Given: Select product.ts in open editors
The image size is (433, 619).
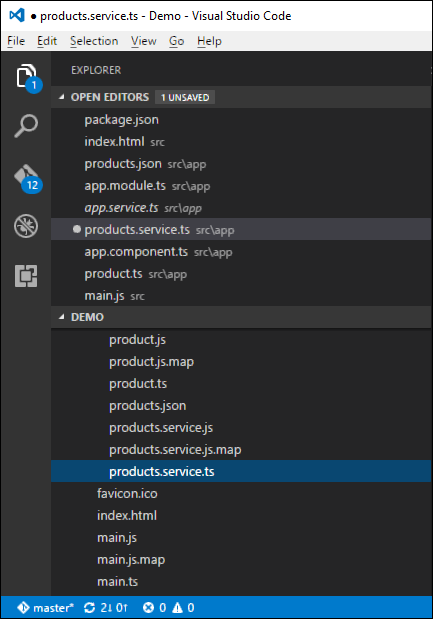Looking at the screenshot, I should tap(241, 274).
